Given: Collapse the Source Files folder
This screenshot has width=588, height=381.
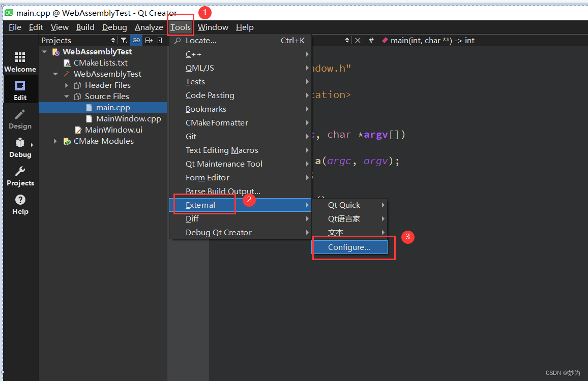Looking at the screenshot, I should tap(67, 97).
